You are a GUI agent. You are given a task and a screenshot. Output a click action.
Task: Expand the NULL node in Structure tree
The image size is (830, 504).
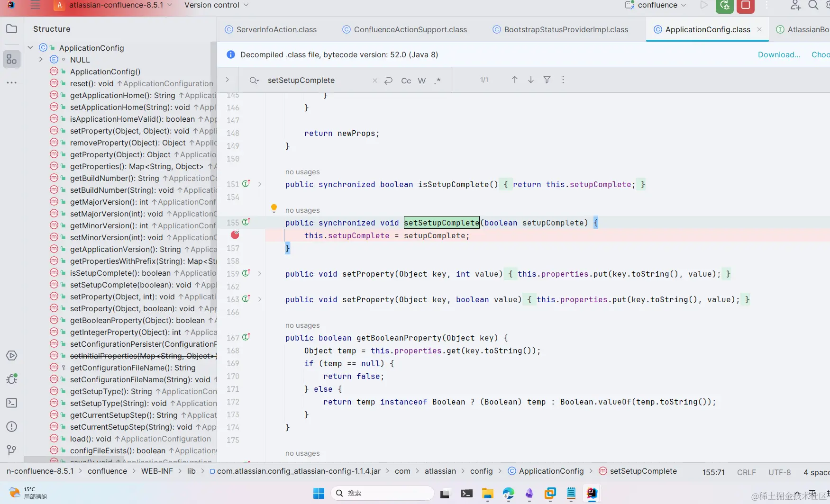[41, 60]
